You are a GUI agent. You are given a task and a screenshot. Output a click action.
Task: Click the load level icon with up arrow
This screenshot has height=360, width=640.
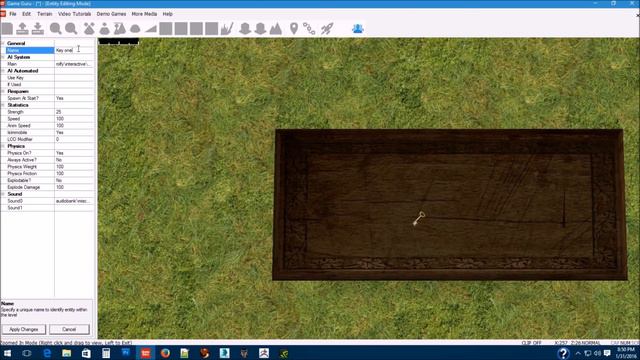(x=22, y=29)
